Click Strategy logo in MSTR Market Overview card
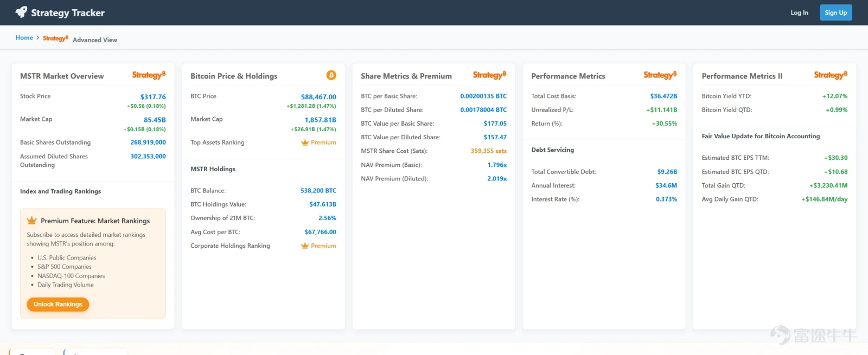868x355 pixels. pyautogui.click(x=149, y=75)
